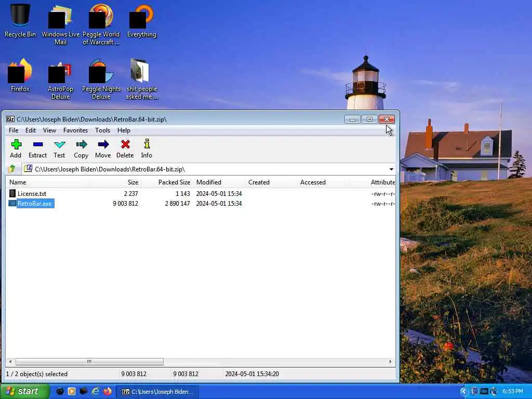Show hidden tray icons with the chevron
This screenshot has width=532, height=399.
coord(464,391)
